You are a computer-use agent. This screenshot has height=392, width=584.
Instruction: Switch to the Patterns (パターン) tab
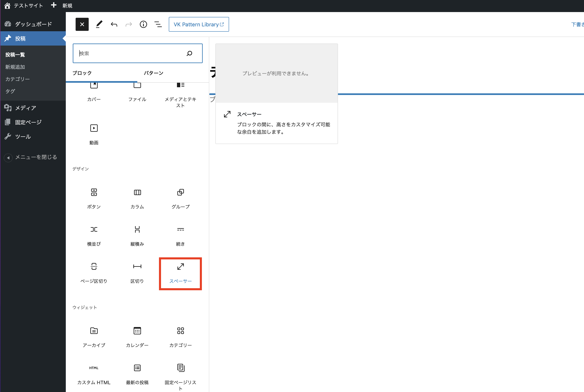tap(153, 73)
